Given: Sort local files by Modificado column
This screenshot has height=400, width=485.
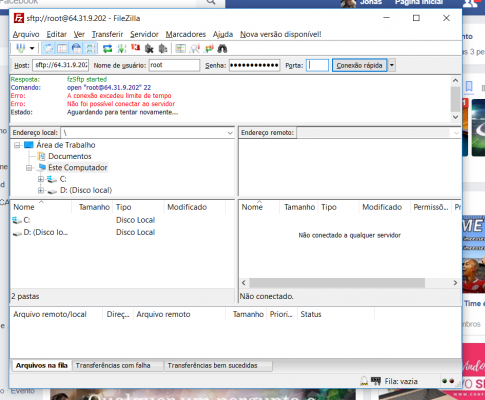Looking at the screenshot, I should [195, 207].
